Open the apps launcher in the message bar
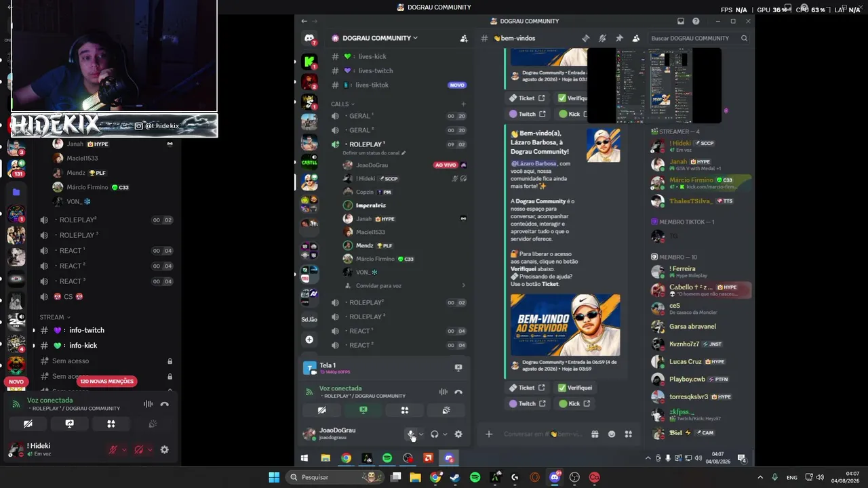 [628, 434]
